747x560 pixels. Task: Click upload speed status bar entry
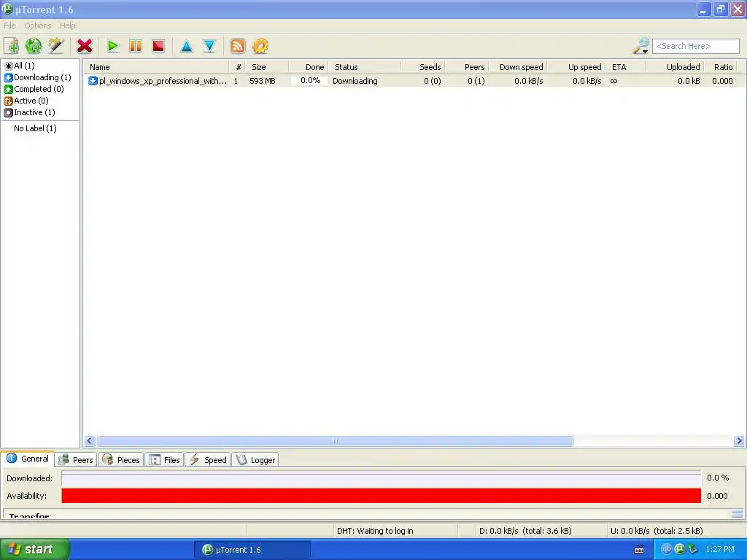tap(657, 531)
